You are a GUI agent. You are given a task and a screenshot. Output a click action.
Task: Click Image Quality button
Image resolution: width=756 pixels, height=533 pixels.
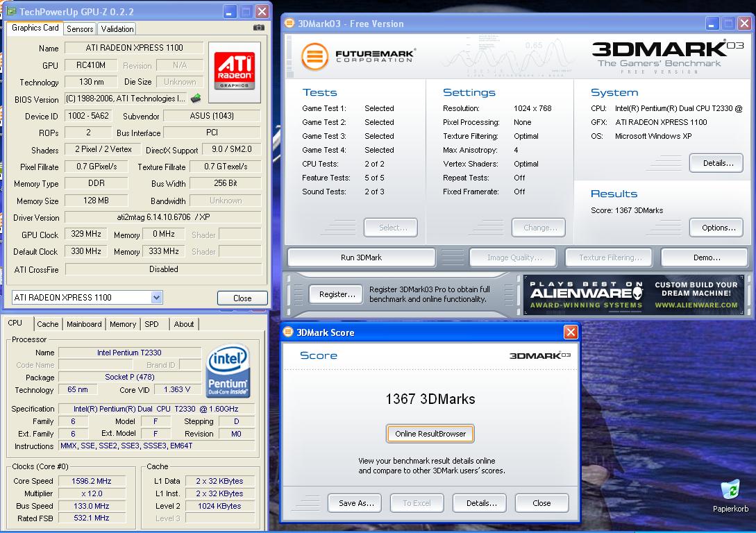(514, 258)
